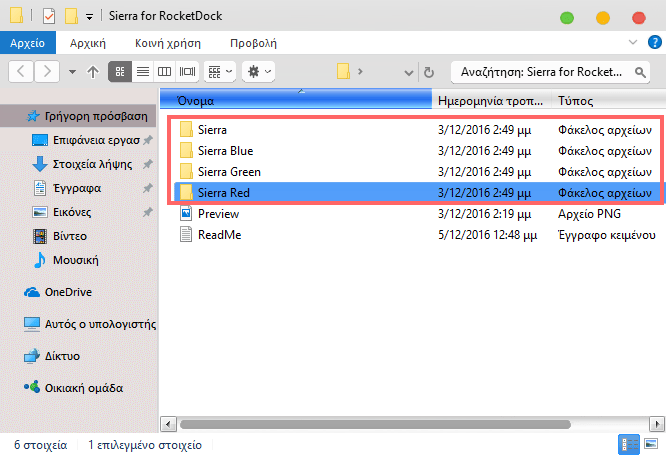Open address bar history dropdown
666x456 pixels.
click(x=409, y=73)
